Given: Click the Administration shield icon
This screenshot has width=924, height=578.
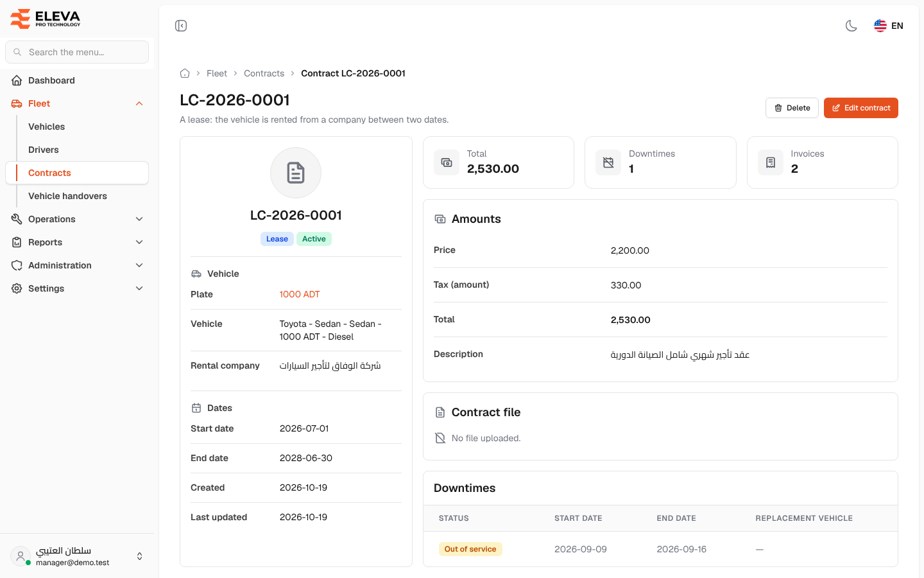Looking at the screenshot, I should coord(17,265).
